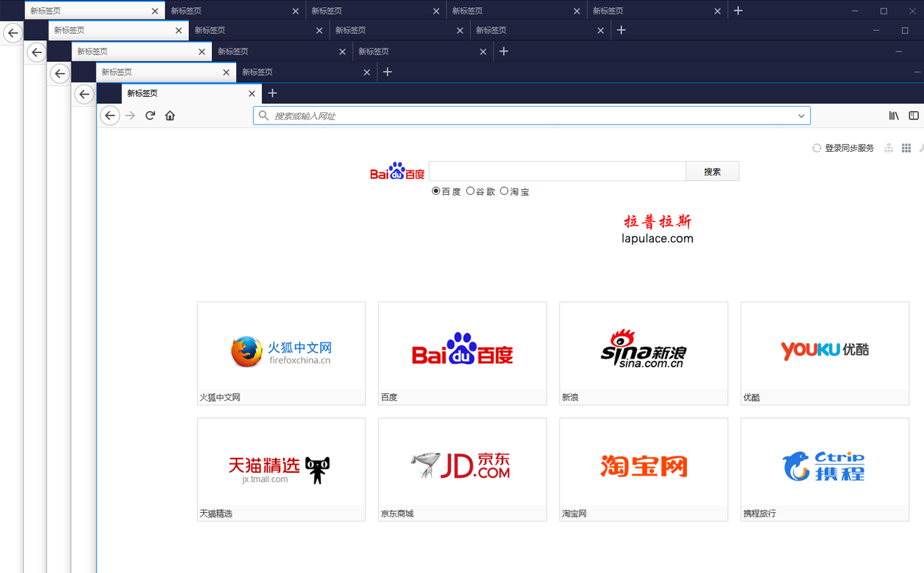Open the grid apps icon on the start page
This screenshot has height=573, width=924.
[x=905, y=148]
